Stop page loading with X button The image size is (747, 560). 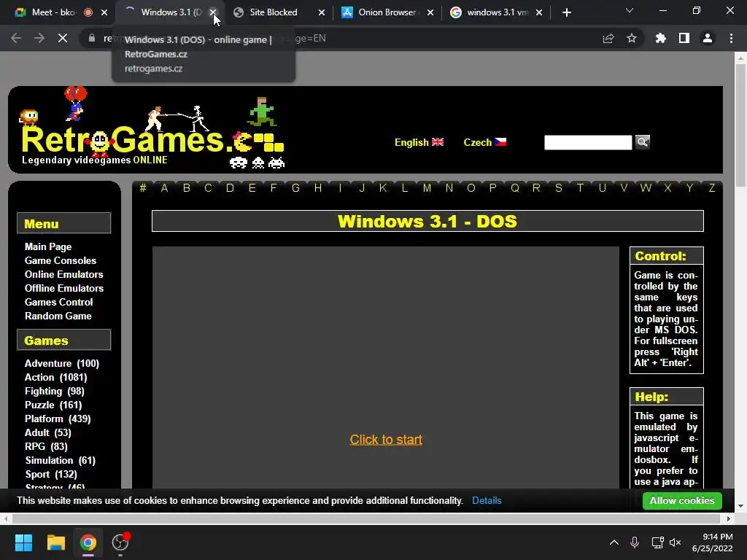(x=63, y=38)
